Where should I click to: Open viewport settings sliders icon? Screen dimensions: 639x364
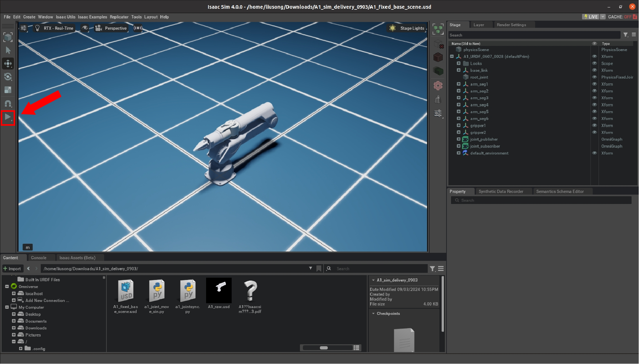(x=24, y=28)
